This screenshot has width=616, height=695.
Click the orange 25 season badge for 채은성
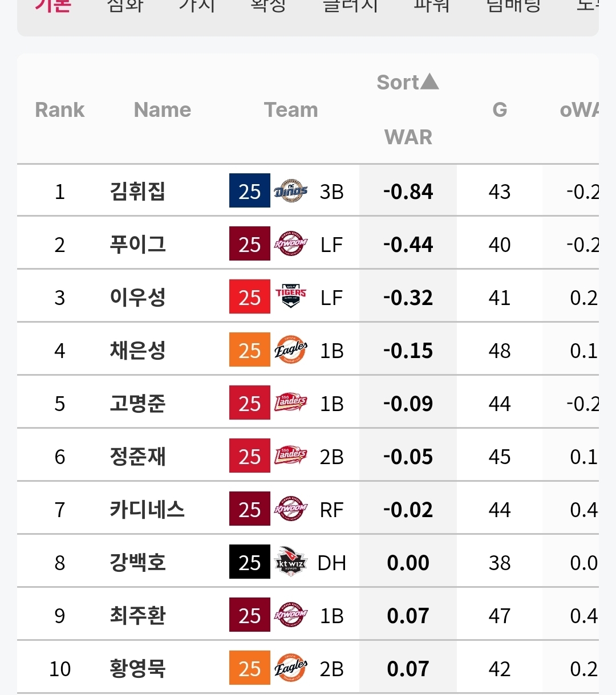pyautogui.click(x=250, y=350)
